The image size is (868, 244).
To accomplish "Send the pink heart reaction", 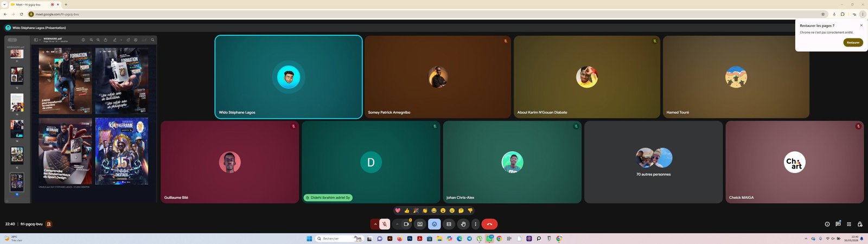I will [x=398, y=210].
